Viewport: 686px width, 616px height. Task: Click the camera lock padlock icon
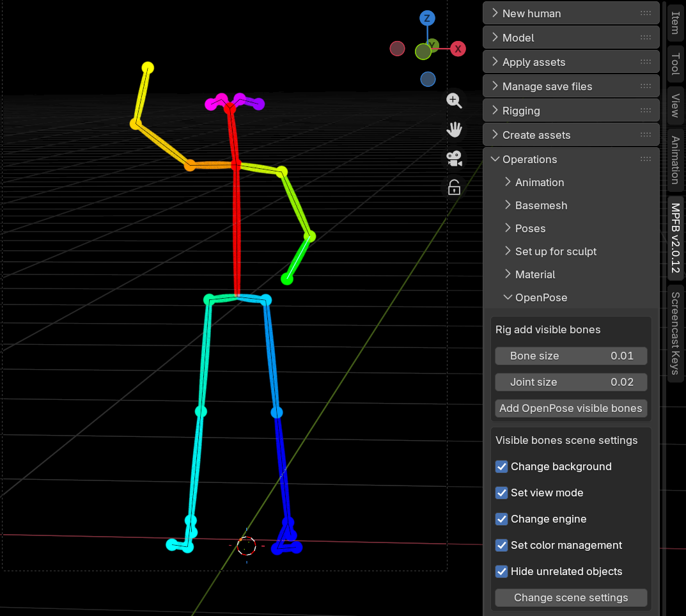(x=454, y=187)
